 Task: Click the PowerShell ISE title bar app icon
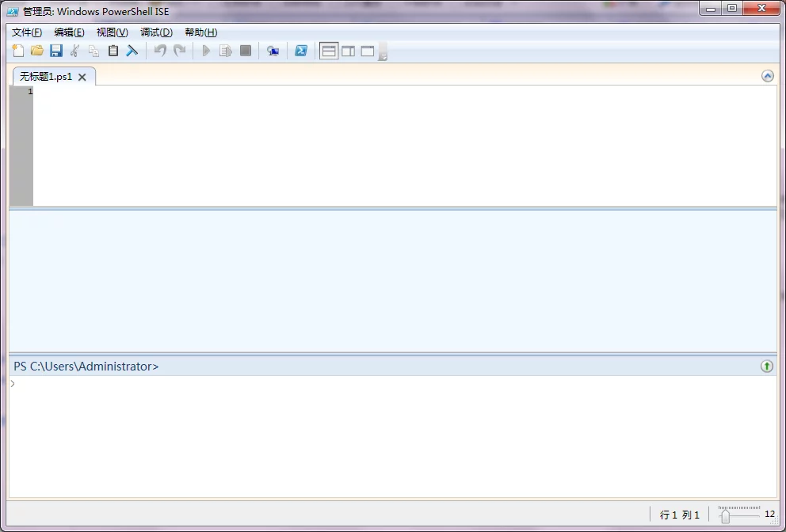pos(13,11)
